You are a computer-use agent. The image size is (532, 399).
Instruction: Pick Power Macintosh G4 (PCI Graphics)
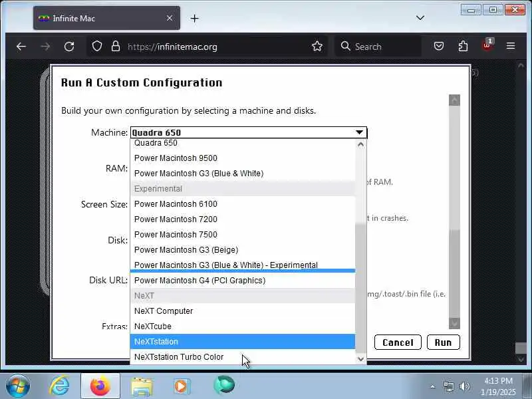(x=243, y=281)
